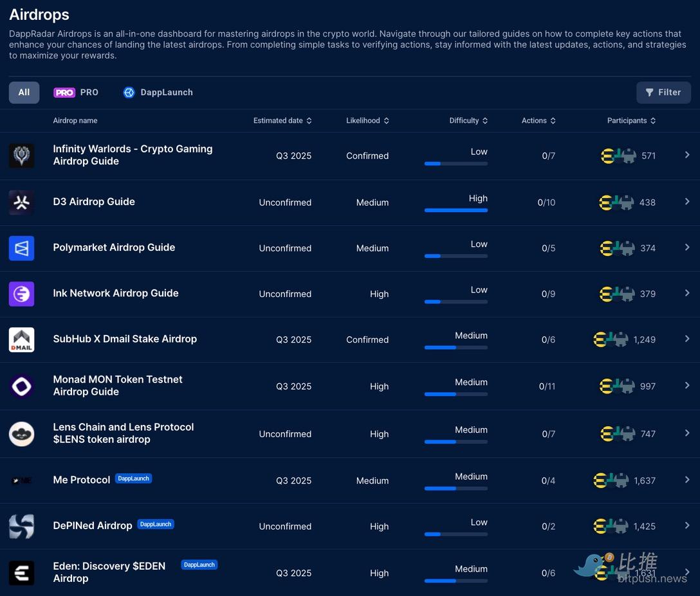This screenshot has height=596, width=700.
Task: Switch to the PRO tab
Action: click(76, 93)
